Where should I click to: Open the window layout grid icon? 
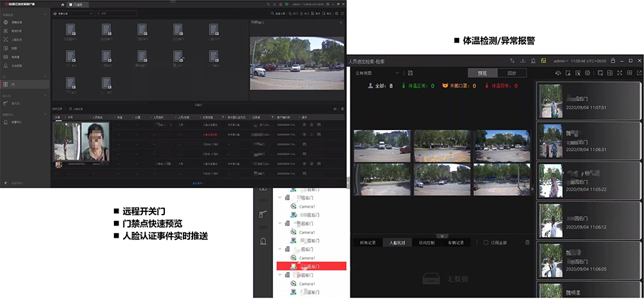(609, 73)
